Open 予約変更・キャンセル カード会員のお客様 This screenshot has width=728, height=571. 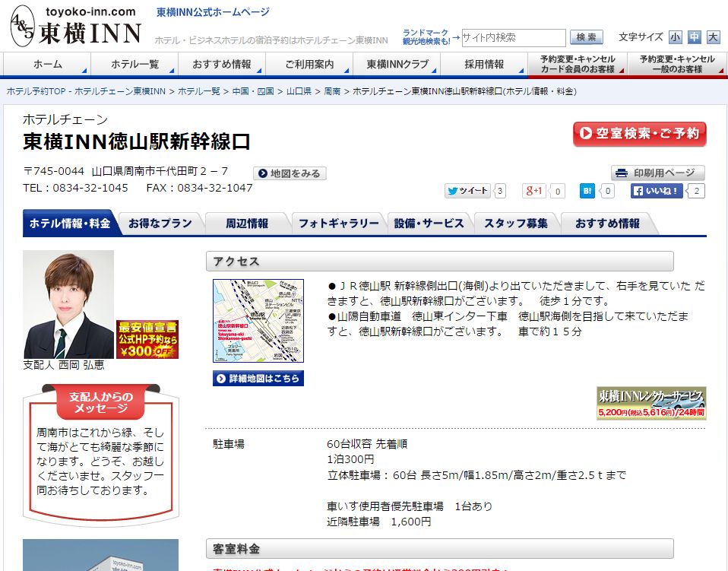tap(578, 64)
